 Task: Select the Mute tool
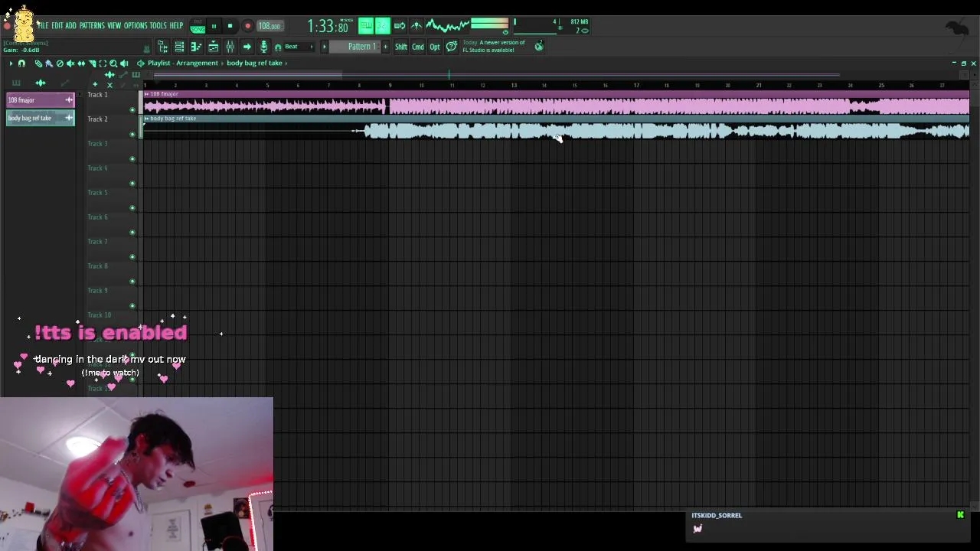coord(70,64)
